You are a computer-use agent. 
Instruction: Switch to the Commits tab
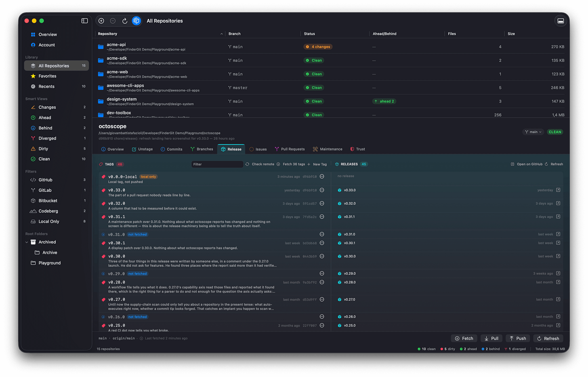pyautogui.click(x=171, y=149)
